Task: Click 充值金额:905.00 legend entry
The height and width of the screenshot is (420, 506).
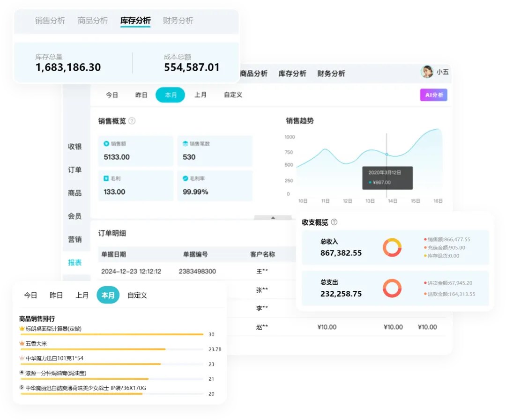Action: [444, 248]
